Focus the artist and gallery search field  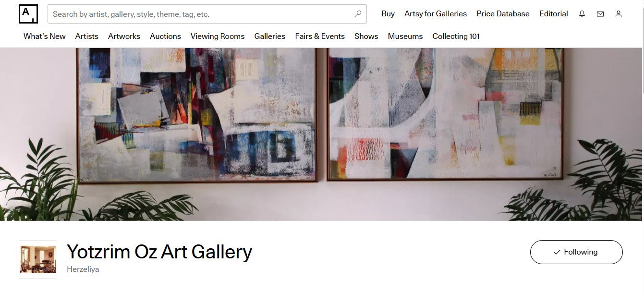coord(207,14)
